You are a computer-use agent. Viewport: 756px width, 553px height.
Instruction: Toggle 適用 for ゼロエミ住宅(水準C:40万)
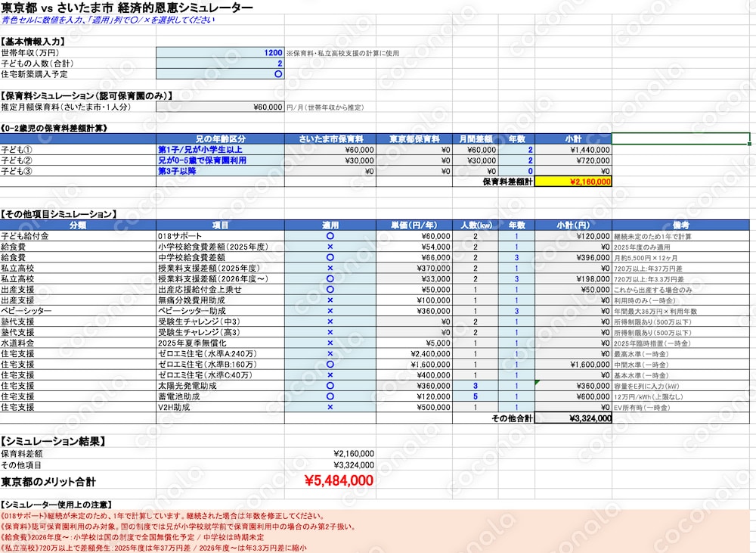click(x=330, y=374)
